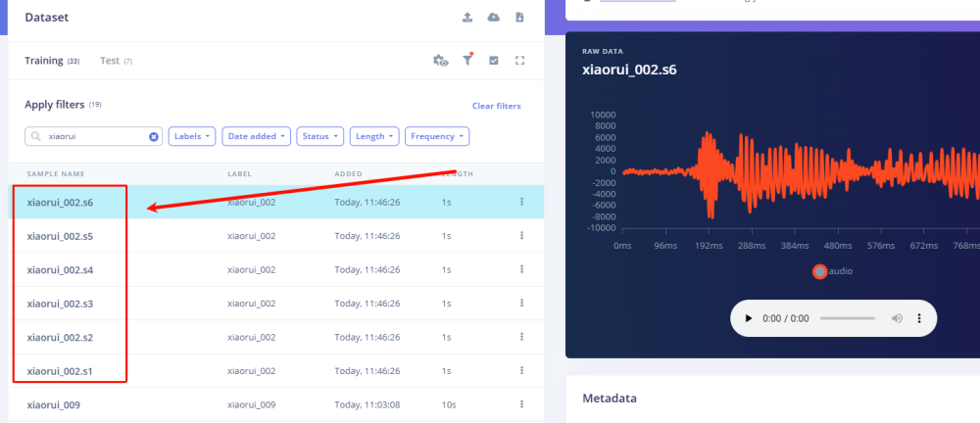Viewport: 980px width, 423px height.
Task: Toggle the funnel filter icon
Action: click(467, 61)
